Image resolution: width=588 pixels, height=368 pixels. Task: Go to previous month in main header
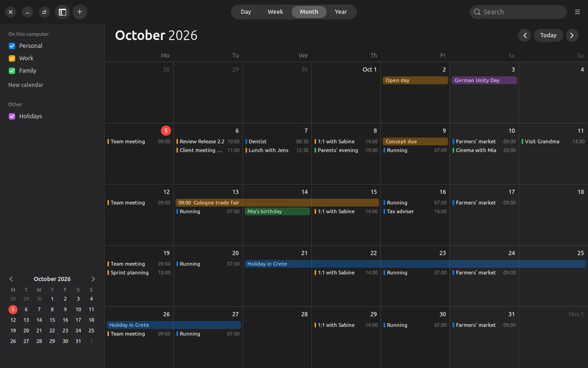(x=525, y=35)
